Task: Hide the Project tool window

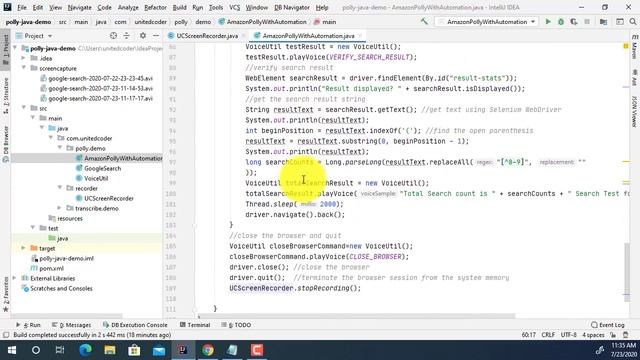Action: click(x=156, y=36)
